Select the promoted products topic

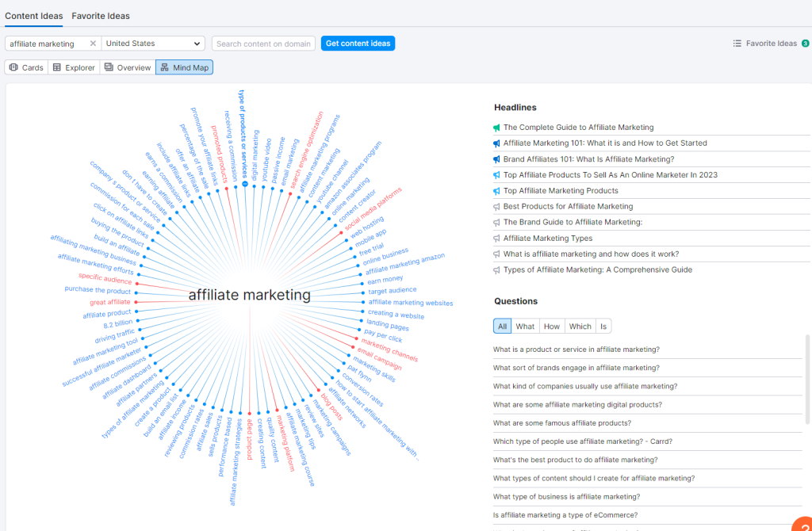tap(219, 154)
